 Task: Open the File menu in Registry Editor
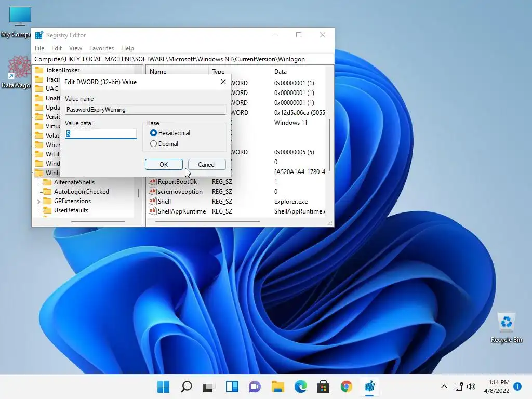(39, 48)
